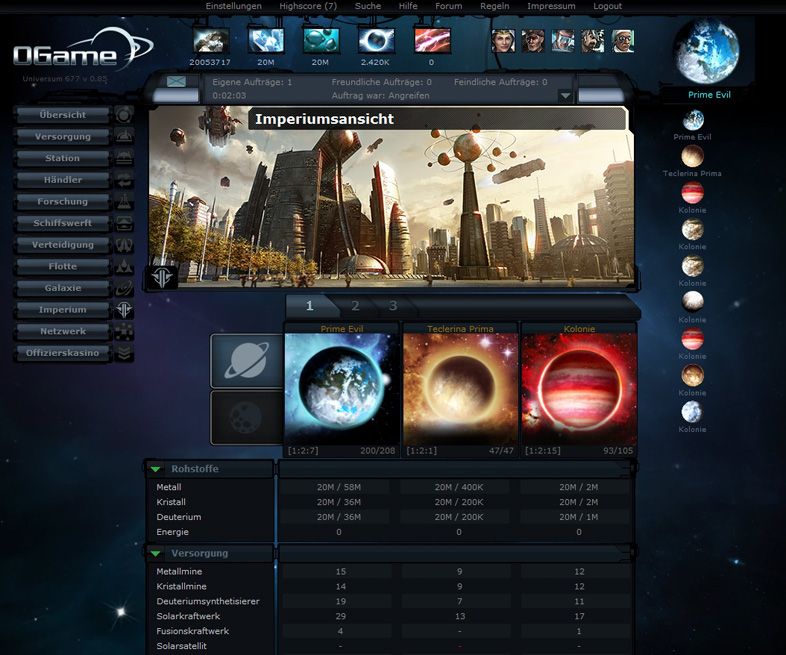786x655 pixels.
Task: Expand the fleet events dropdown arrow
Action: tap(565, 96)
